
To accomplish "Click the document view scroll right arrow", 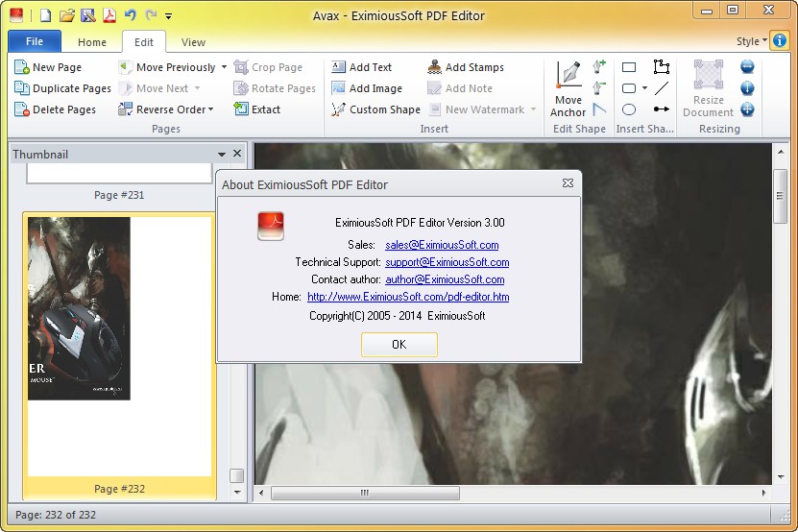I will (x=763, y=493).
